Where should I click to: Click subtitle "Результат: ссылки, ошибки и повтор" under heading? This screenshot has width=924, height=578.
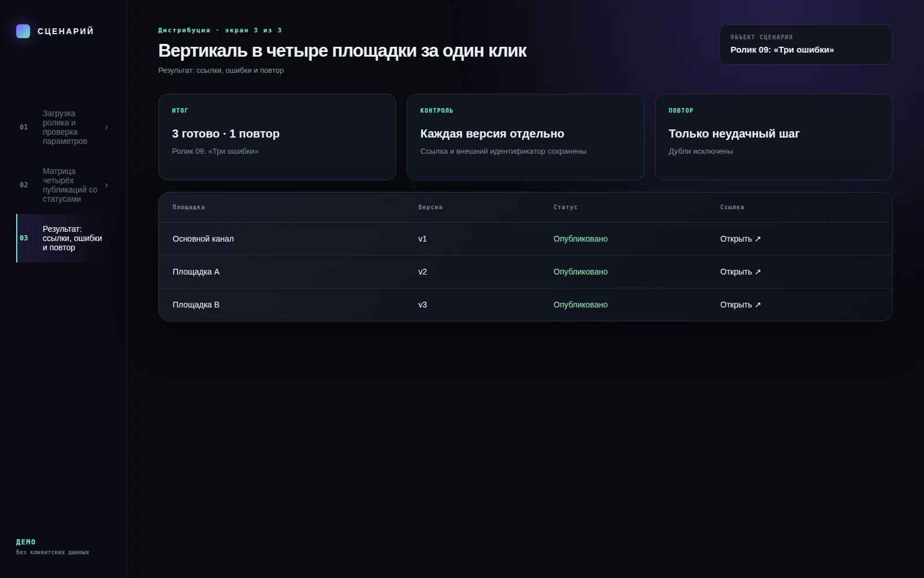221,71
